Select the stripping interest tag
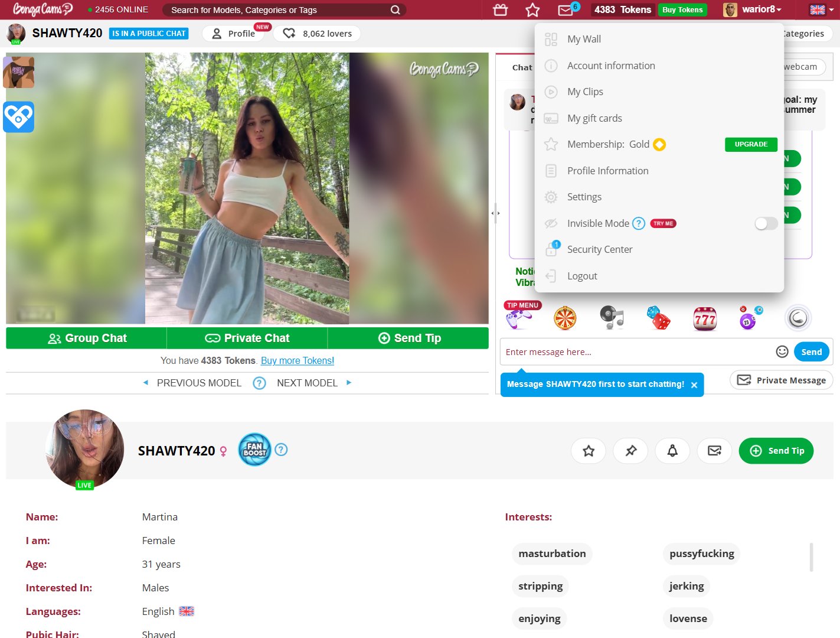The height and width of the screenshot is (638, 840). 540,586
